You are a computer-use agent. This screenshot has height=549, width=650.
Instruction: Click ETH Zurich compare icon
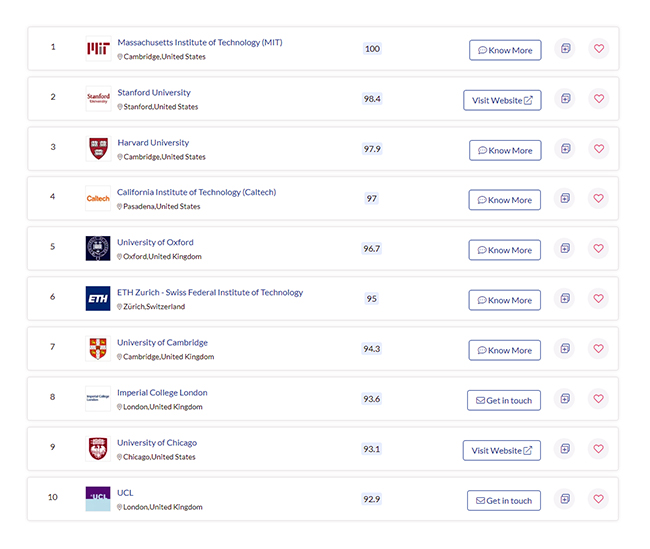565,299
